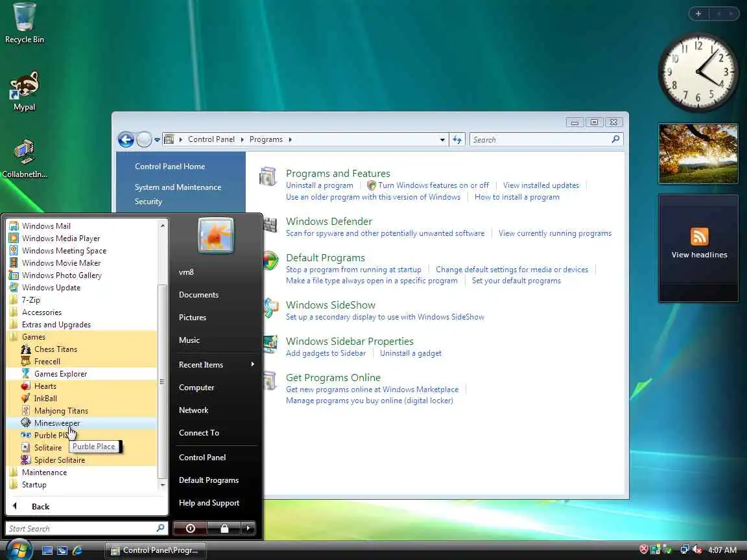
Task: Click the Control Panel back arrow button
Action: pos(126,139)
